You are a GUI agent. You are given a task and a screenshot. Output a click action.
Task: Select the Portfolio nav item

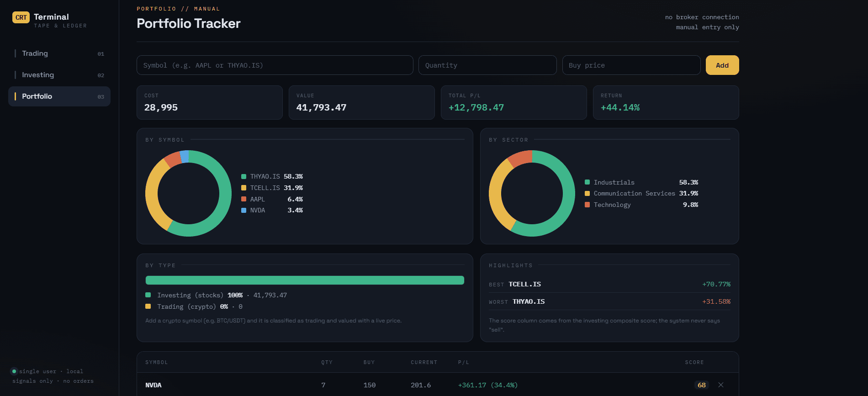tap(59, 96)
